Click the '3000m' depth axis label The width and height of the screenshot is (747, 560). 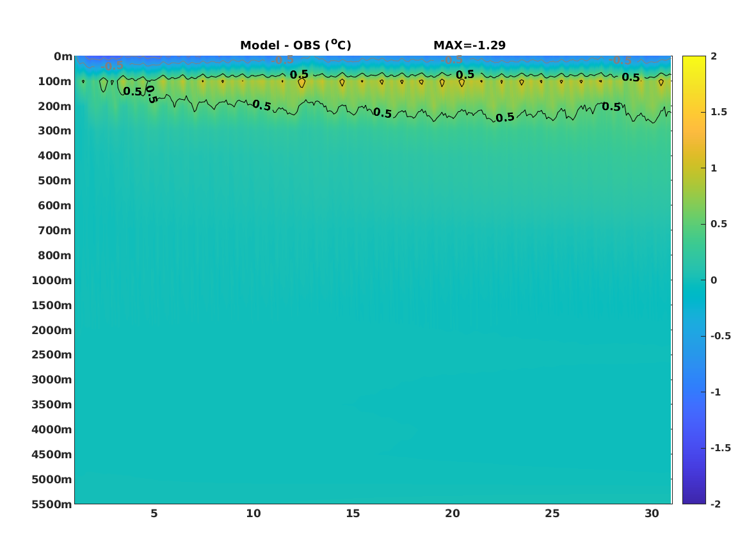tap(51, 380)
